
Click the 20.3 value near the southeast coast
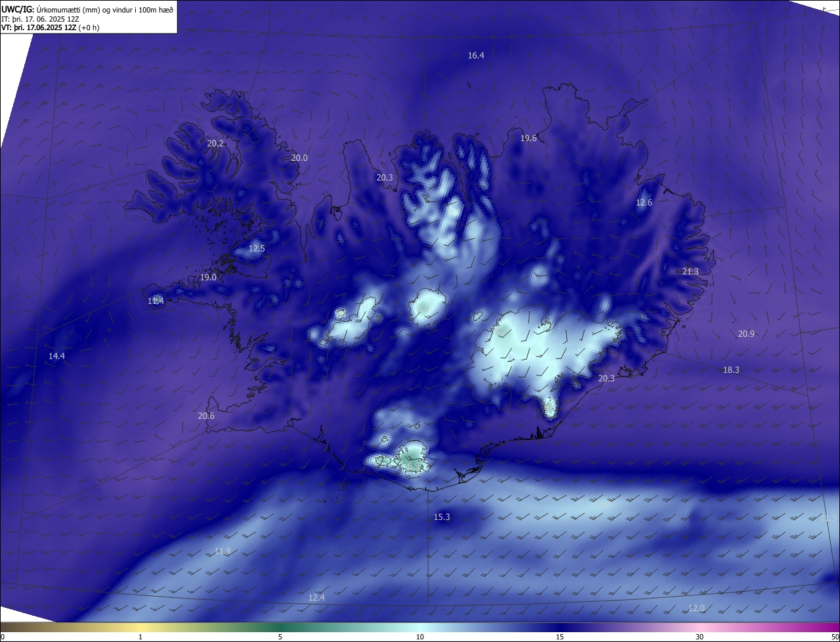click(x=606, y=378)
